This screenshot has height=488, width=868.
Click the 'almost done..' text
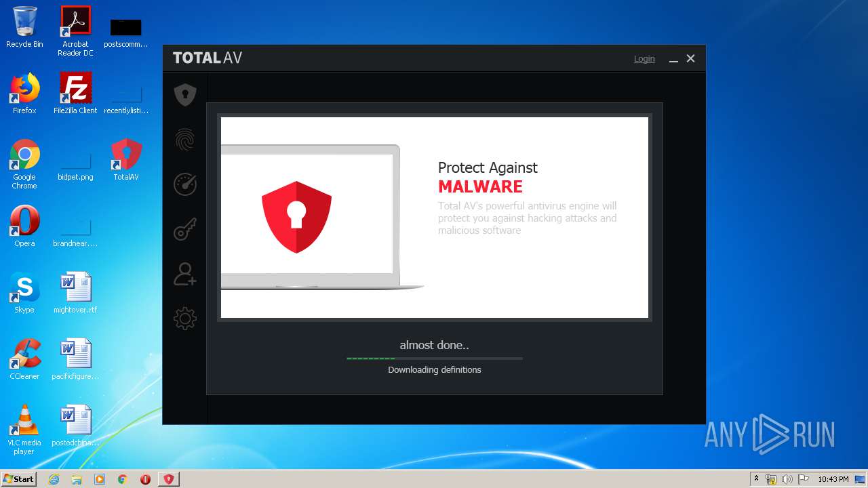pyautogui.click(x=435, y=345)
